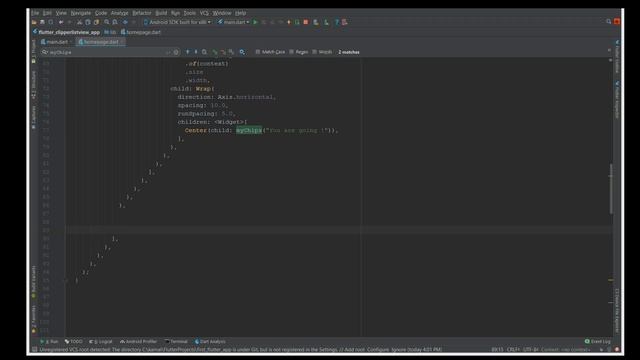Open the Flutter Inspector tool window on the right
Image resolution: width=640 pixels, height=360 pixels.
tap(617, 99)
